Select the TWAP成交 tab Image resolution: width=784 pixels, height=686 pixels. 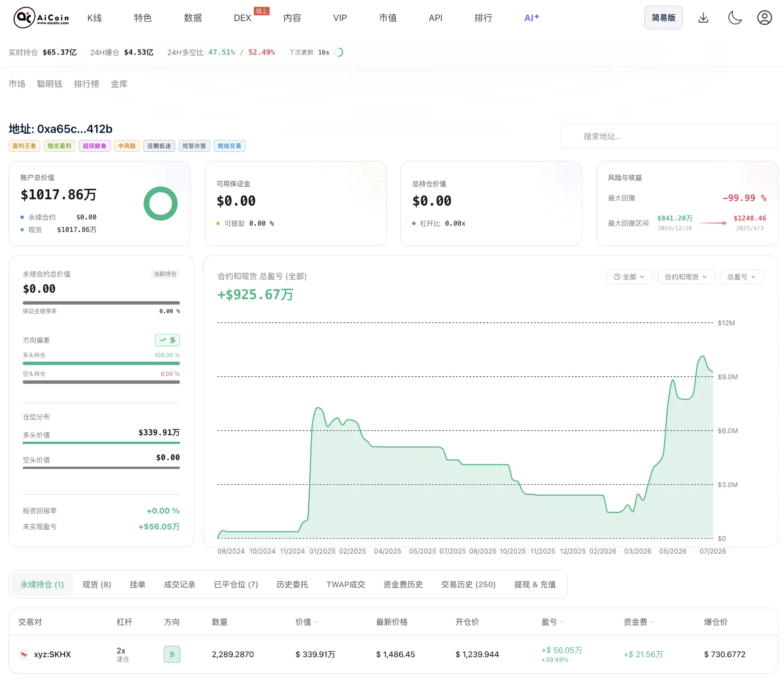pos(346,585)
